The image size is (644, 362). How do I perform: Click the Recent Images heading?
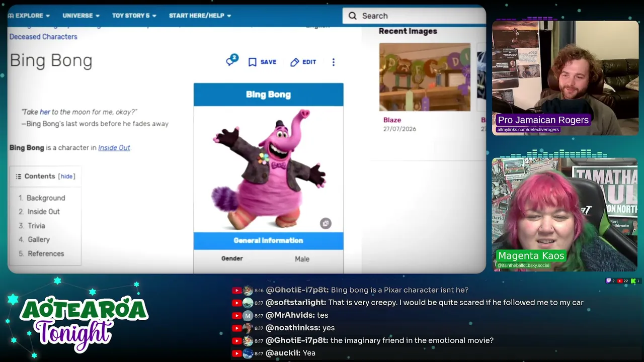point(408,31)
